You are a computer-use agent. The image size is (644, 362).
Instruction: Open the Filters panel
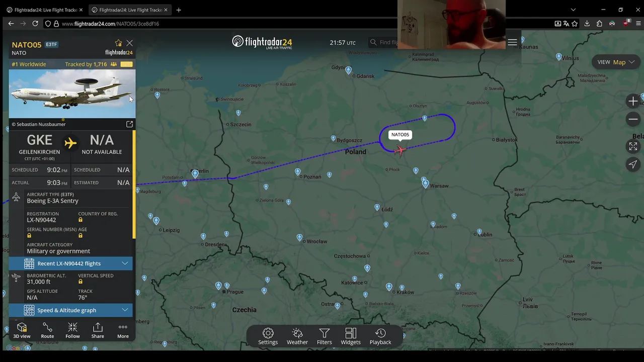coord(324,336)
